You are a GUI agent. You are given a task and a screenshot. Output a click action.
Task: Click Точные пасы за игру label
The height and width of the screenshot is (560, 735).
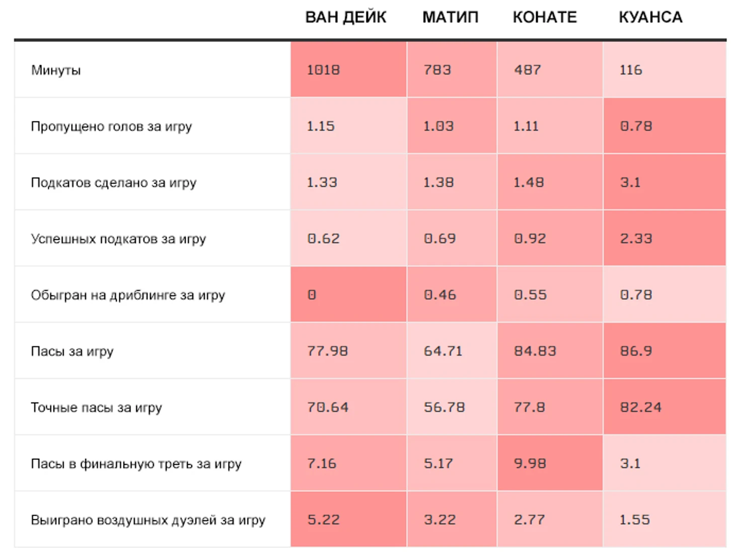(96, 407)
